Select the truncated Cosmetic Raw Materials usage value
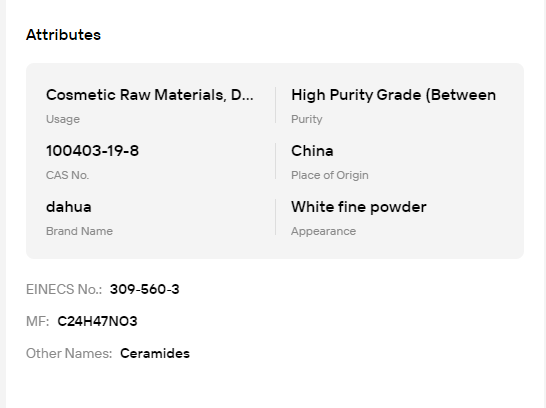Viewport: 546px width, 408px height. pyautogui.click(x=150, y=95)
